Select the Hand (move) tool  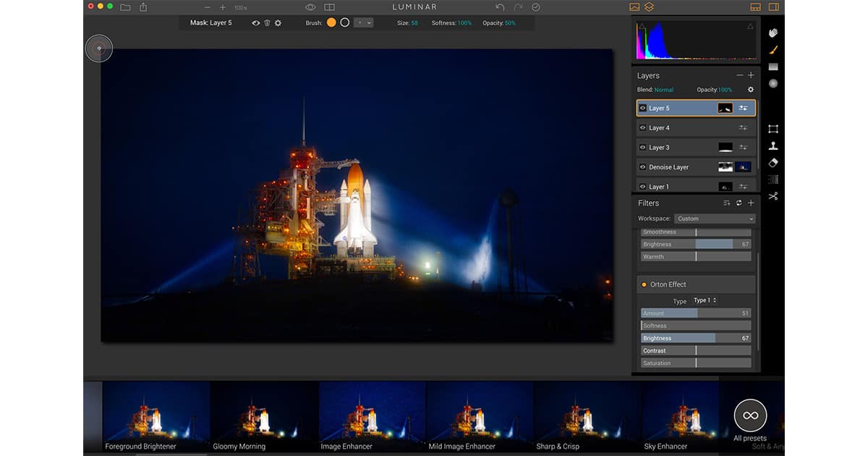click(773, 33)
